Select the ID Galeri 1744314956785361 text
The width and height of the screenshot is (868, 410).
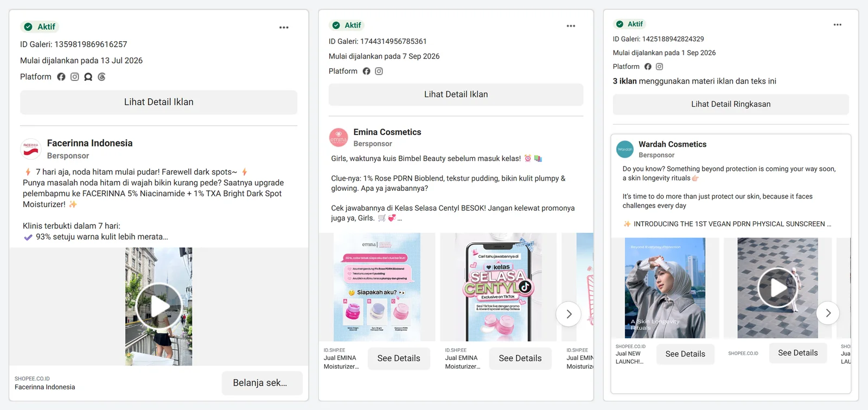click(x=378, y=41)
